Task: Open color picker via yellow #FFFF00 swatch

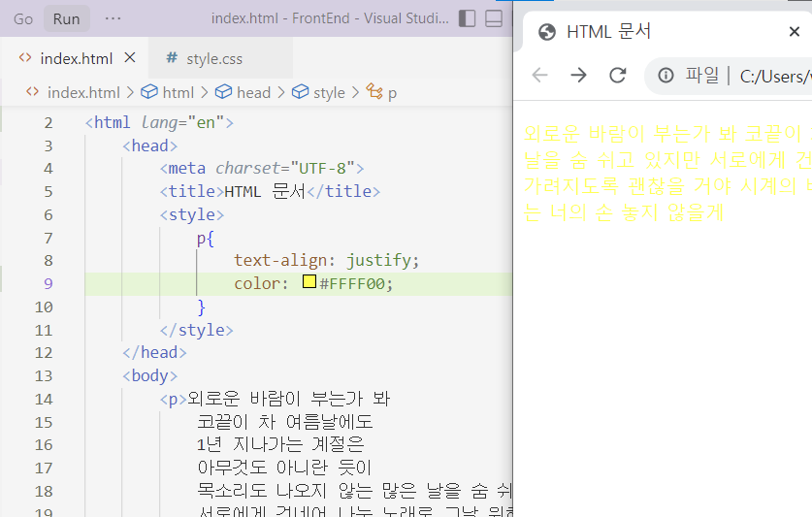Action: (309, 281)
